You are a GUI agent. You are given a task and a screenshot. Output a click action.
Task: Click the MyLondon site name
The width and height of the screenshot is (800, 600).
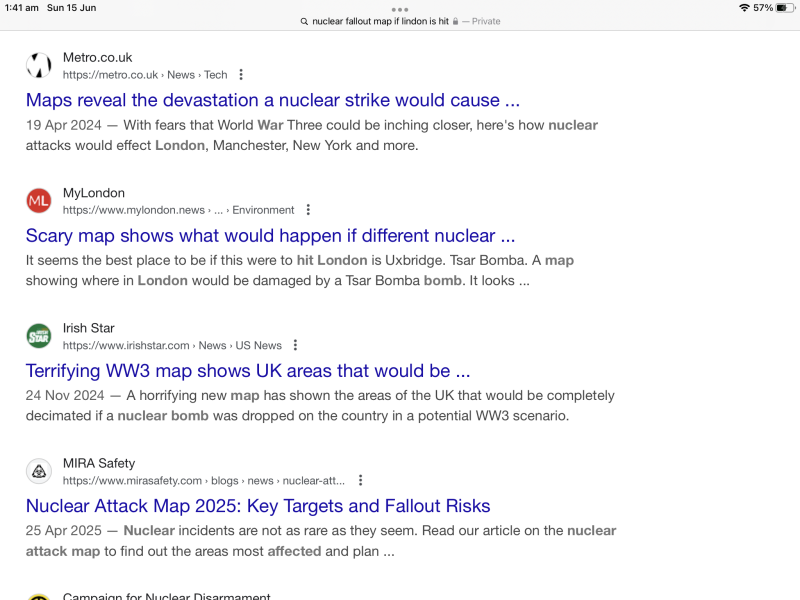94,193
